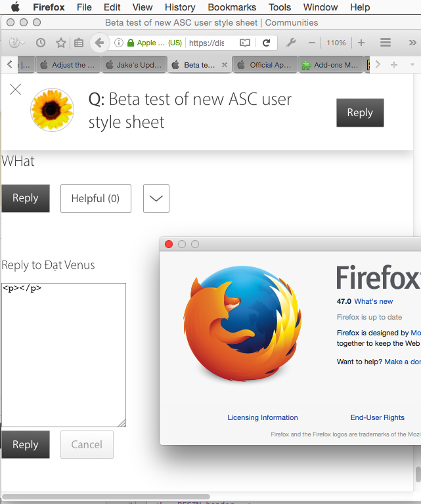Zoom out with the minus icon
Screen dimensions: 421x504
(x=312, y=43)
